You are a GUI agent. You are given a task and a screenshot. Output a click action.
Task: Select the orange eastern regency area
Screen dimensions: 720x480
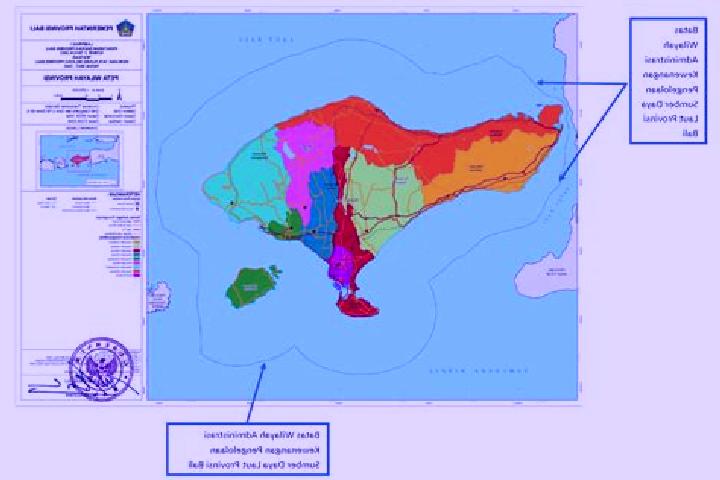click(487, 163)
